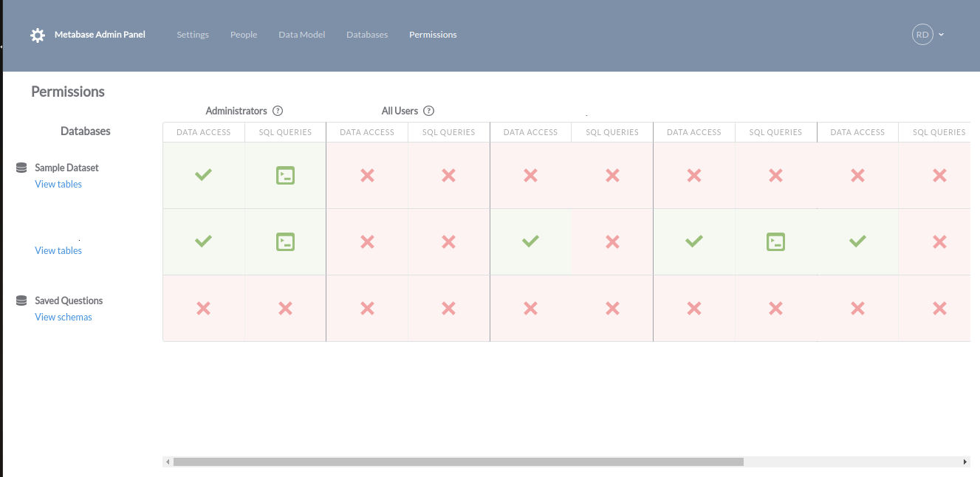Screen dimensions: 980x477
Task: Click the Metabase Admin Panel title
Action: [x=100, y=35]
